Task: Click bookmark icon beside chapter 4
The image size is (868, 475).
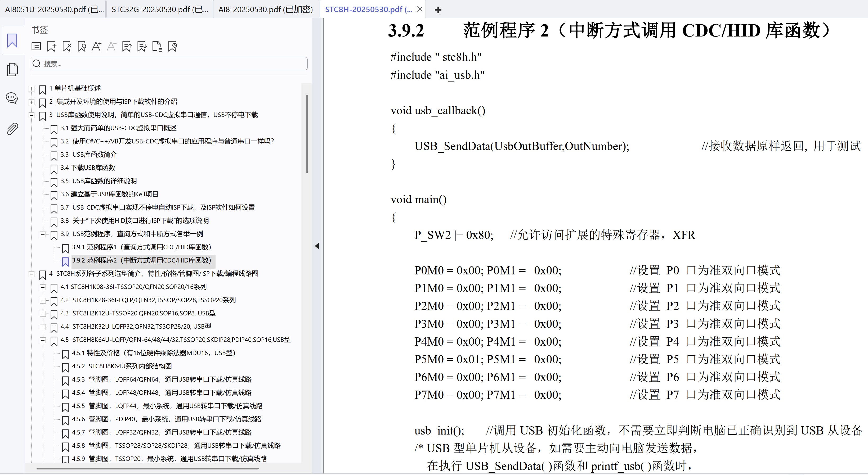Action: [42, 275]
